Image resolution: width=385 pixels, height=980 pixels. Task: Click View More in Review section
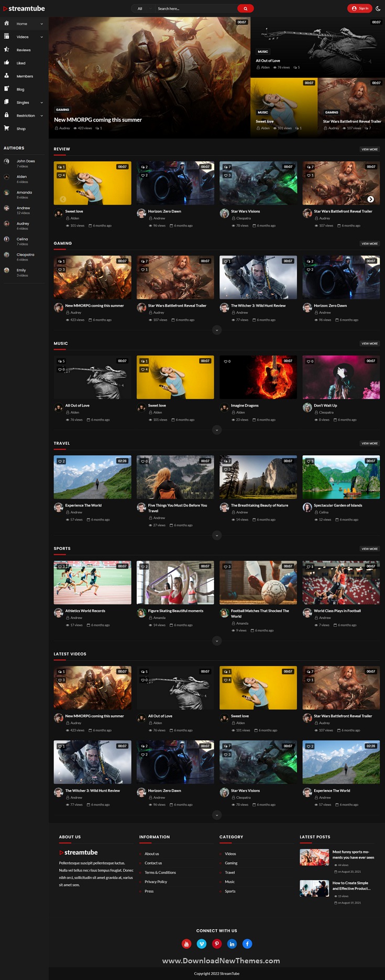click(369, 149)
